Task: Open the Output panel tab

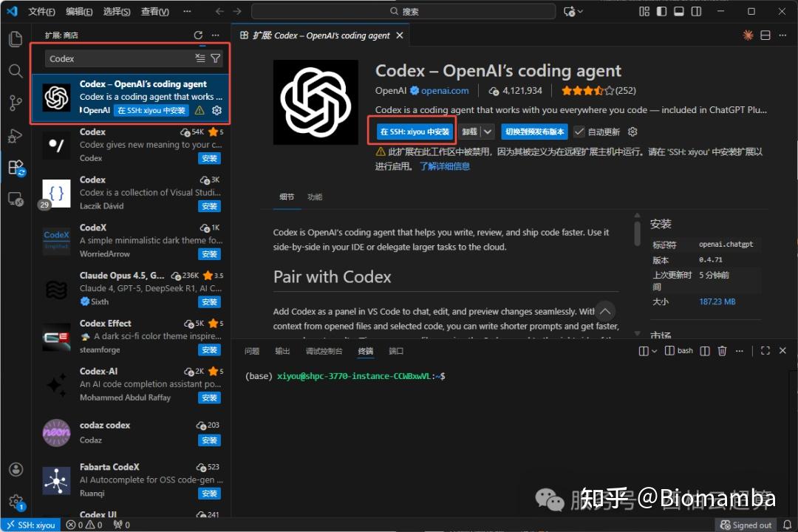Action: point(282,351)
